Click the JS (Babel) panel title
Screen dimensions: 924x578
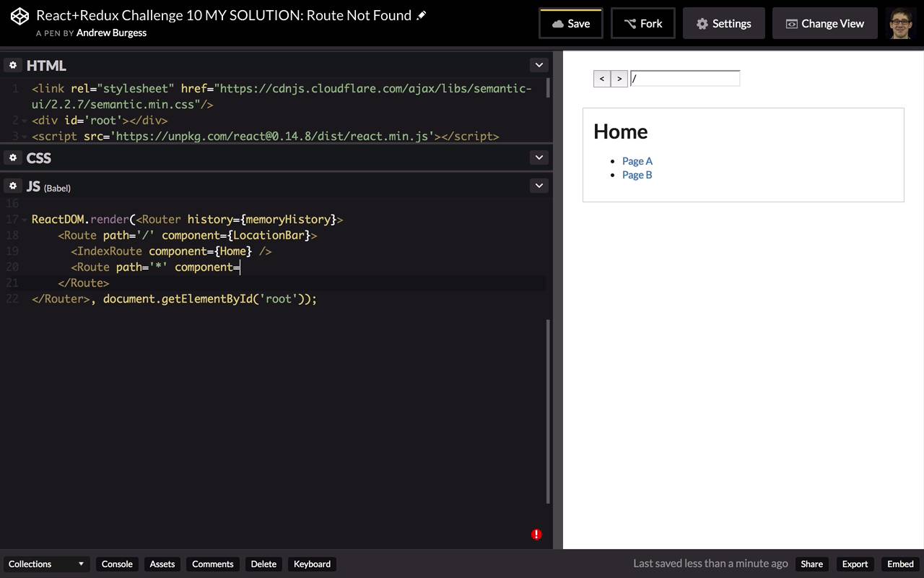click(48, 186)
